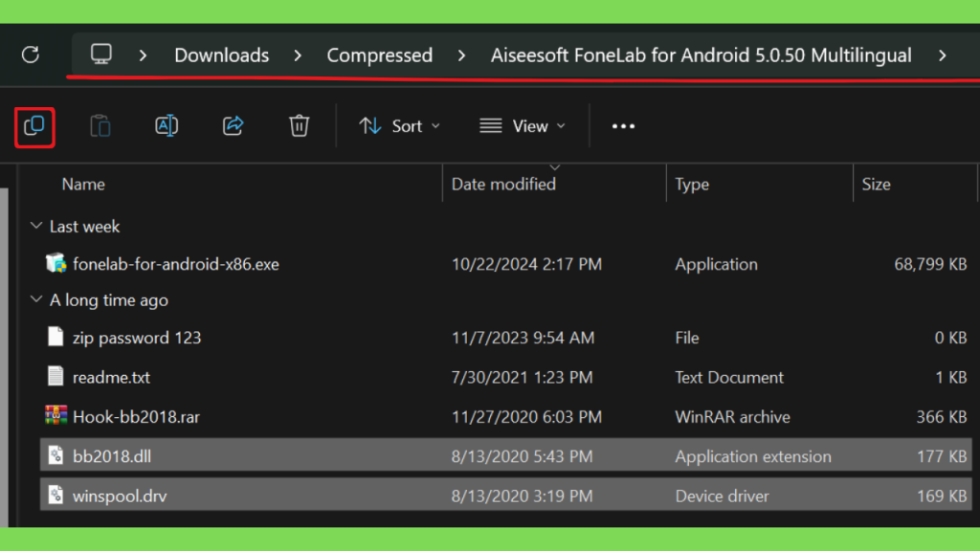
Task: Click date 11/27/2020 6:03 PM
Action: click(x=526, y=417)
